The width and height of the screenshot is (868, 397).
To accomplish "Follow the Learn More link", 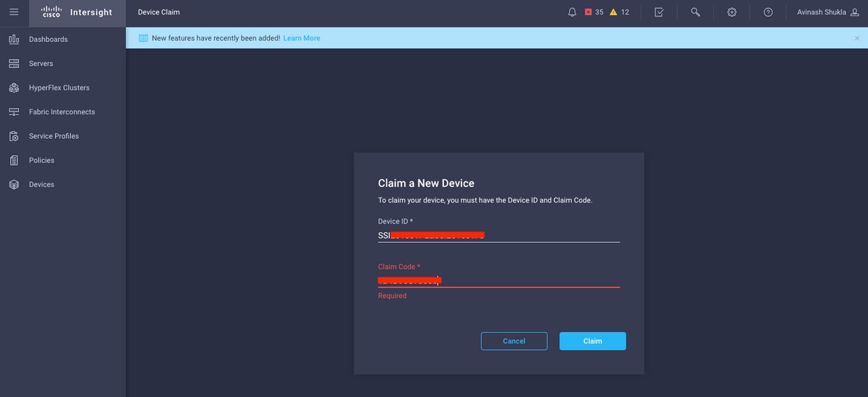I will click(302, 38).
